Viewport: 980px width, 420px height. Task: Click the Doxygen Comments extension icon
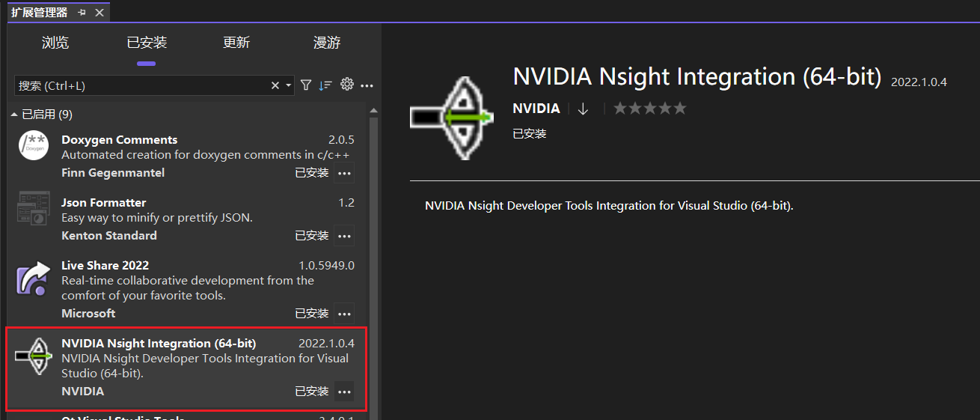34,146
